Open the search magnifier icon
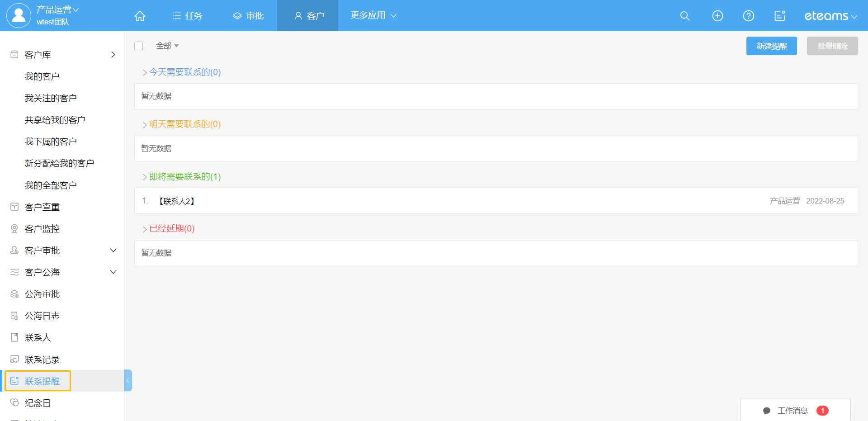 coord(684,16)
